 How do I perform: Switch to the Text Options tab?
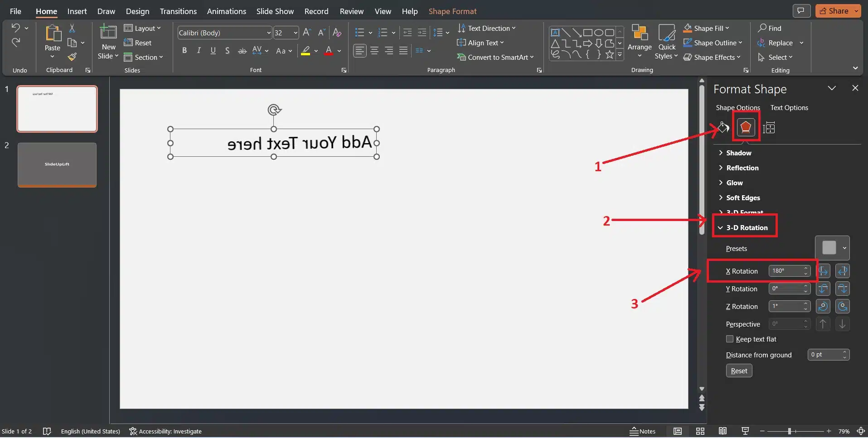[x=789, y=108]
